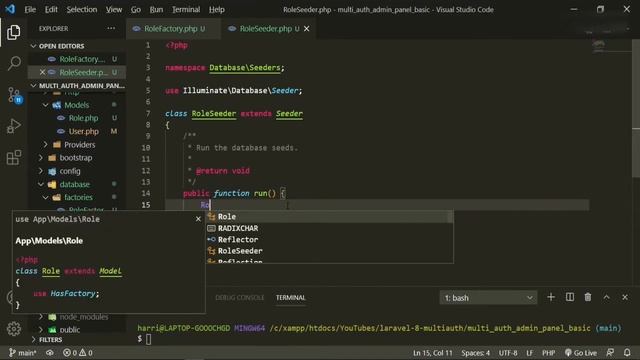Change end of line sequence LF
Viewport: 640px width, 360px height.
click(x=529, y=353)
